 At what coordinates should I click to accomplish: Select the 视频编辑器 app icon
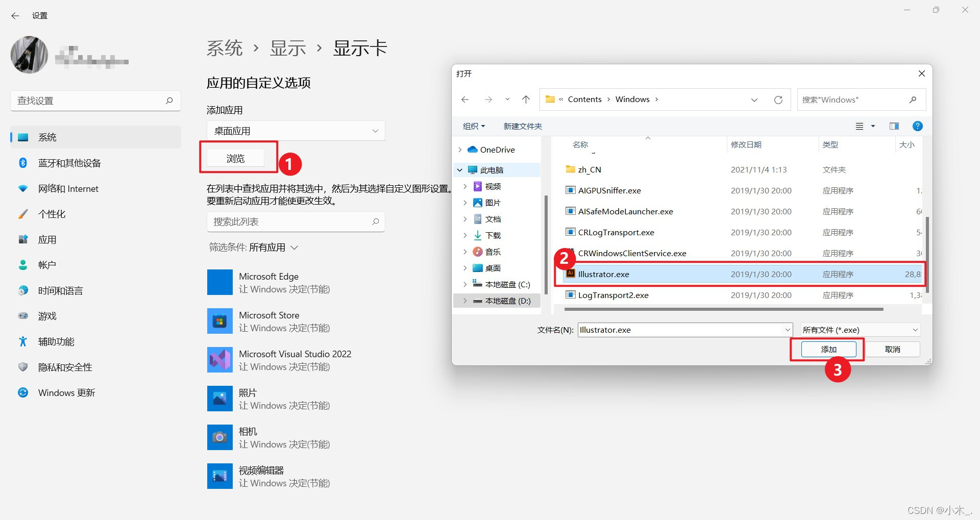coord(220,476)
